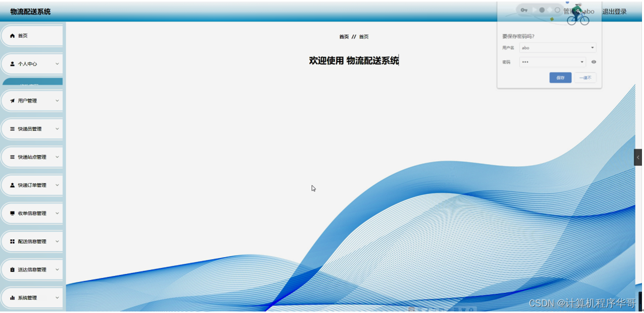Click the second 首页 breadcrumb item
The height and width of the screenshot is (313, 644).
pyautogui.click(x=363, y=37)
